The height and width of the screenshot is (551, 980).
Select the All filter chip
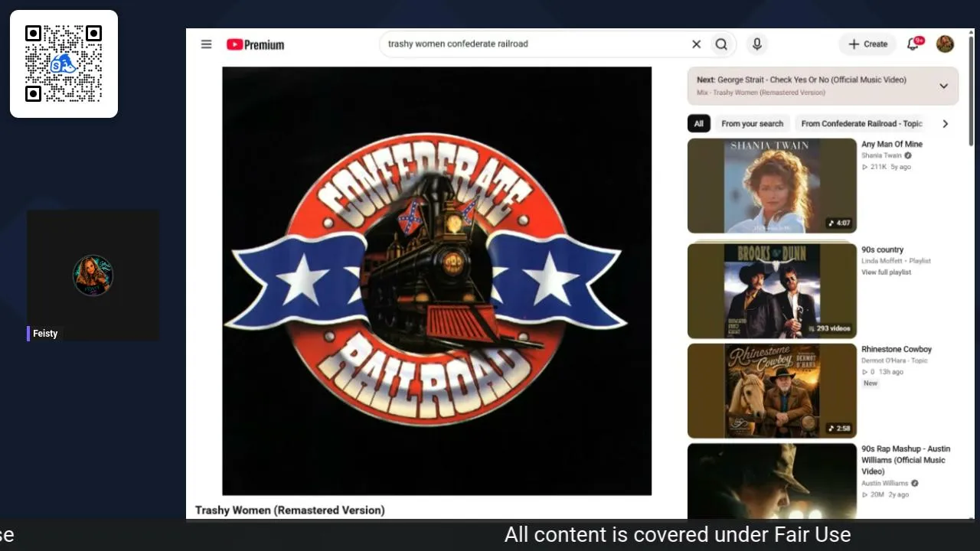click(698, 123)
